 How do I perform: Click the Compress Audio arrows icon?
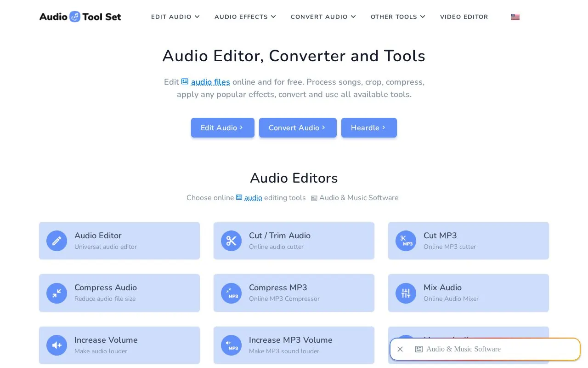tap(57, 293)
